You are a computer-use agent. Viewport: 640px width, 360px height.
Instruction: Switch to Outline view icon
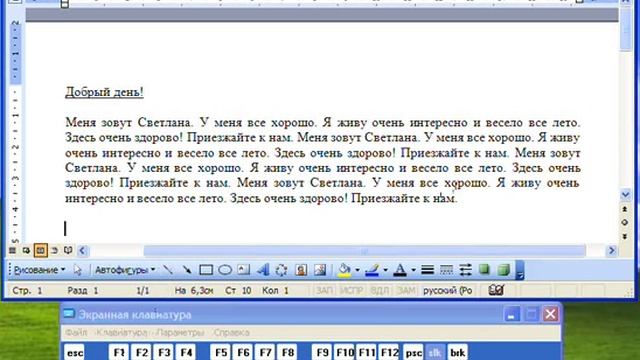point(54,250)
